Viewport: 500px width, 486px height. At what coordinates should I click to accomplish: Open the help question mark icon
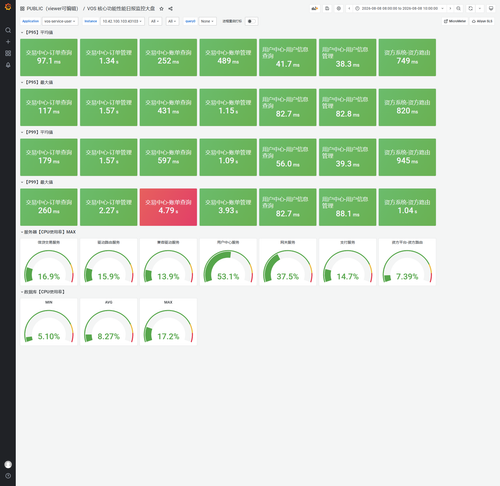(8, 476)
